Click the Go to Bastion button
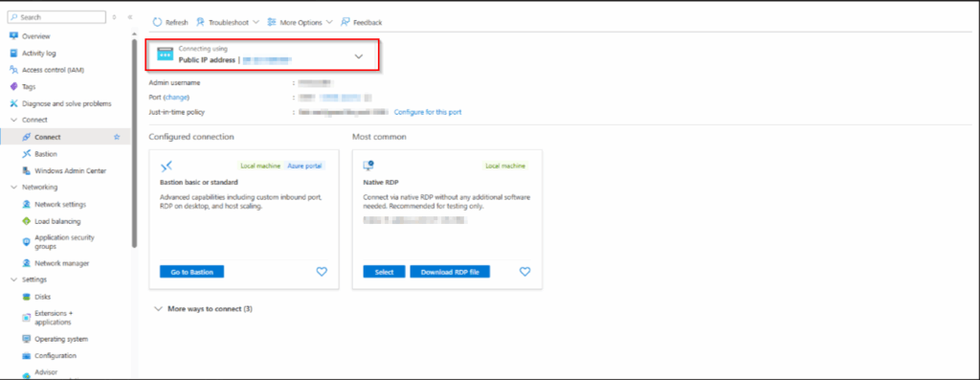This screenshot has height=380, width=980. [191, 272]
